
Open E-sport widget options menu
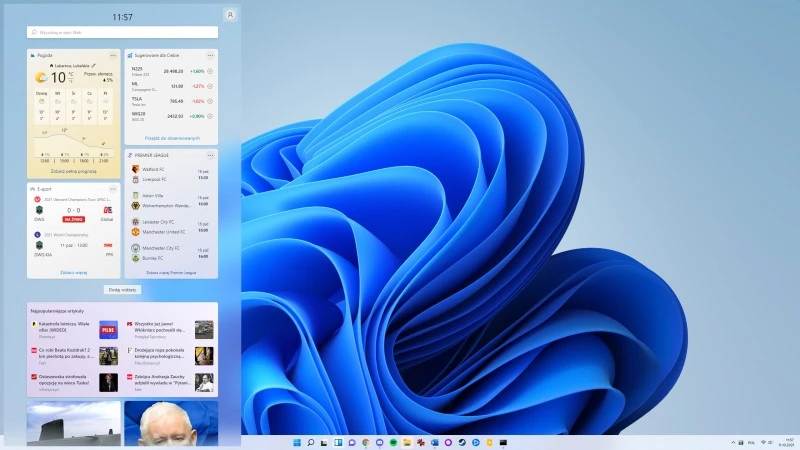point(113,189)
